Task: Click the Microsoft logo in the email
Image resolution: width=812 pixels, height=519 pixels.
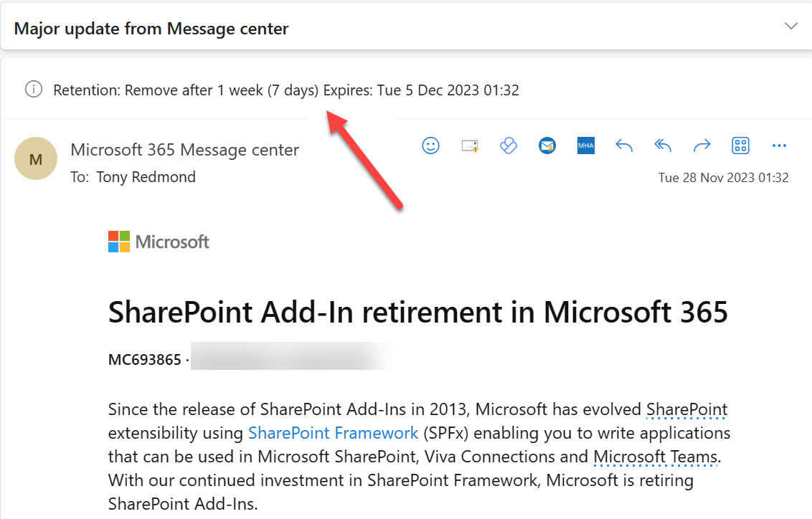Action: coord(159,242)
